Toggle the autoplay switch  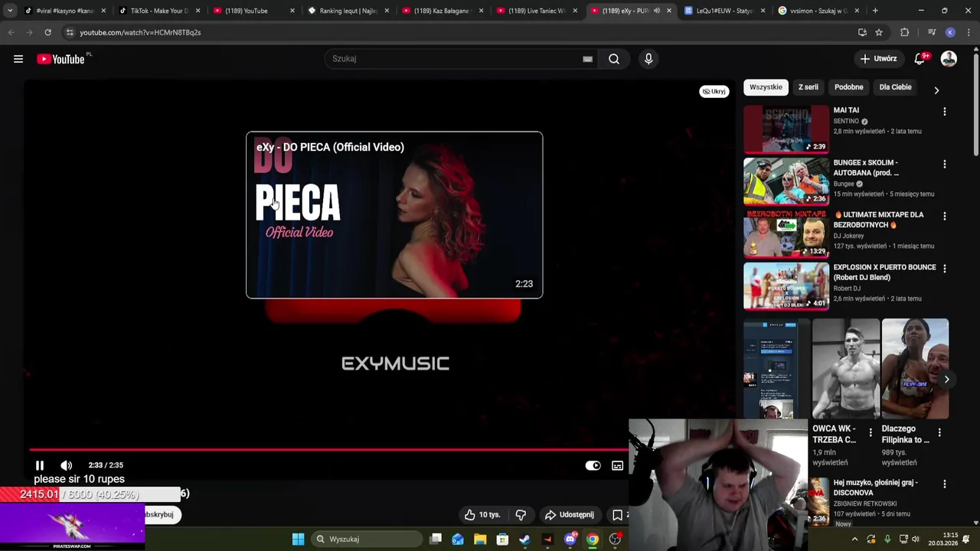tap(593, 465)
